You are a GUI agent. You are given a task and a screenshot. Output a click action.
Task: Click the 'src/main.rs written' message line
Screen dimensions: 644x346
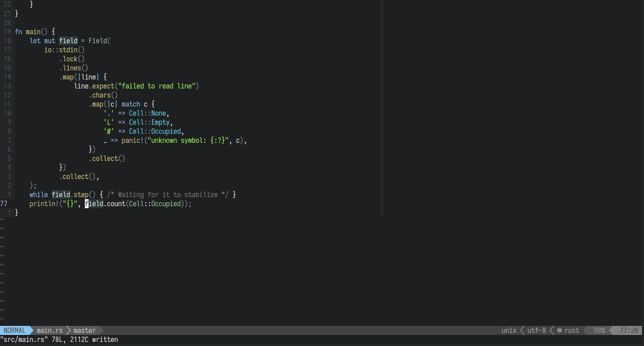[x=59, y=340]
